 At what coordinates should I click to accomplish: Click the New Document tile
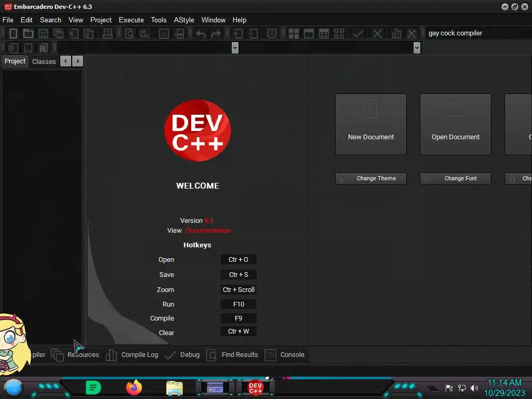(x=371, y=125)
